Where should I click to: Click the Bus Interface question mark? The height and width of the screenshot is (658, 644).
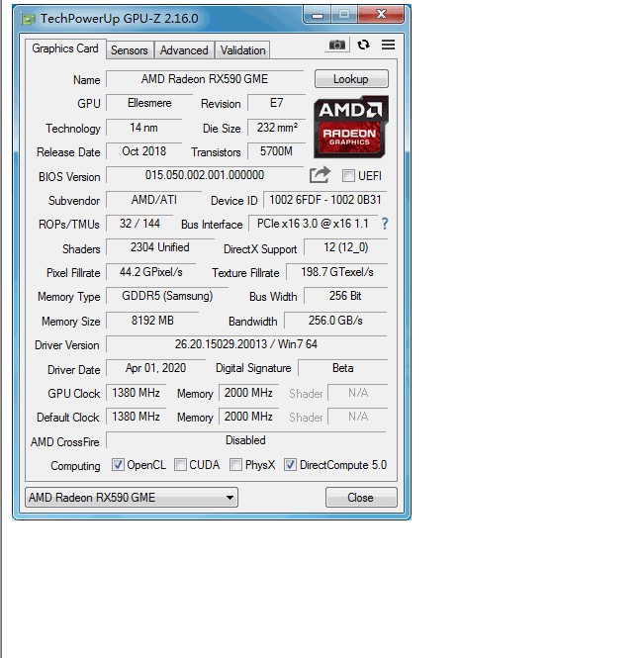click(385, 224)
